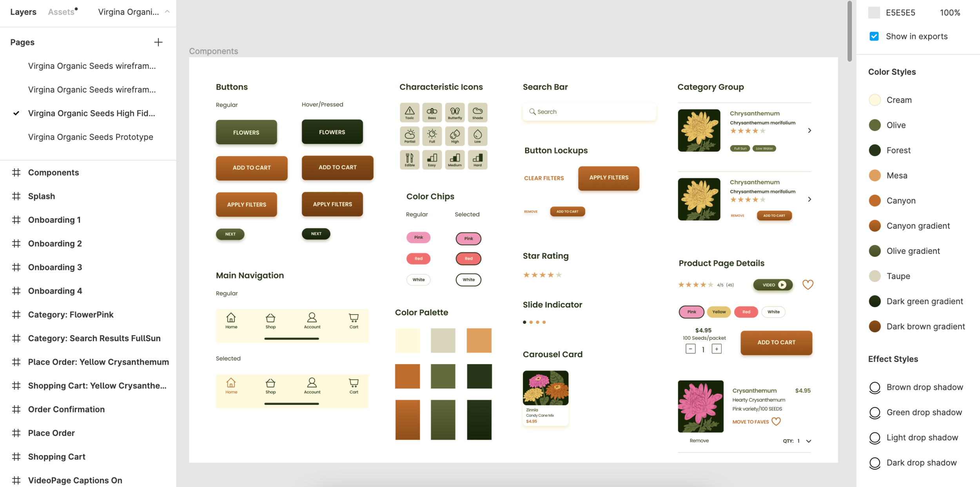Click the Brown drop shadow effect icon
This screenshot has height=487, width=980.
[875, 387]
